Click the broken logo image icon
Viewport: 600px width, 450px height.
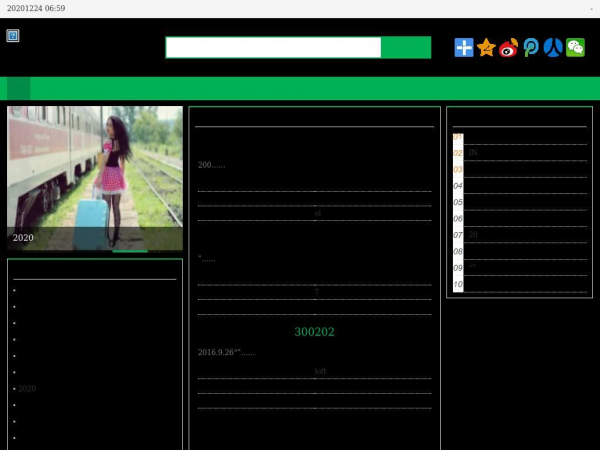click(13, 36)
